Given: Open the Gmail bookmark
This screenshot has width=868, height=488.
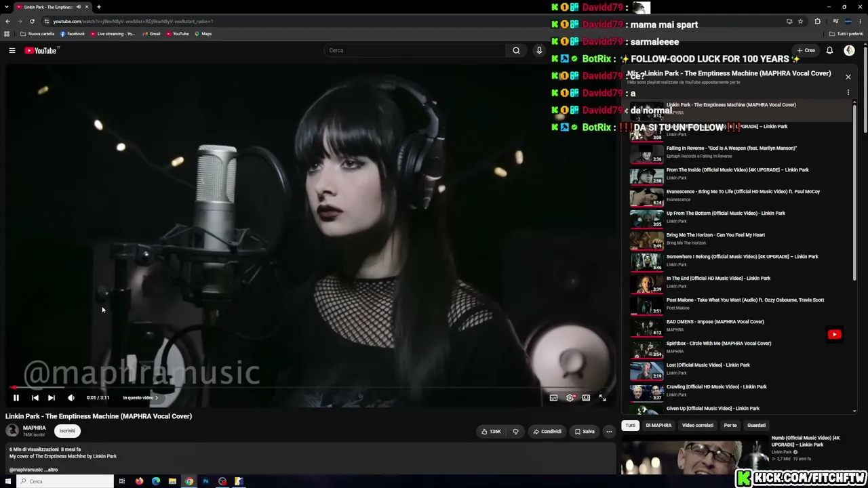Looking at the screenshot, I should (151, 34).
